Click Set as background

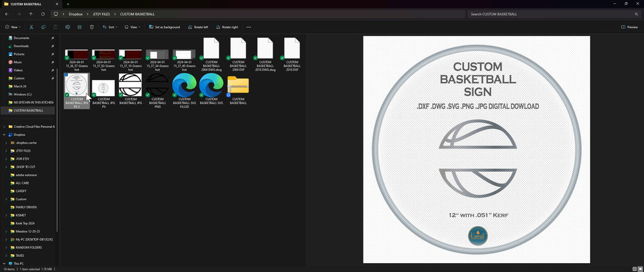164,27
